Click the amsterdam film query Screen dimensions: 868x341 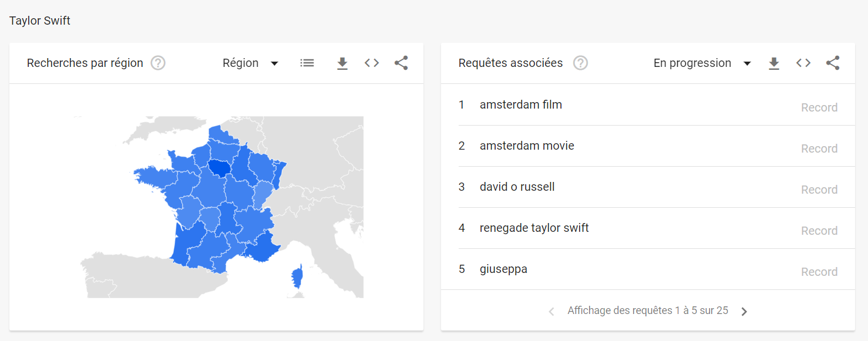(x=520, y=104)
